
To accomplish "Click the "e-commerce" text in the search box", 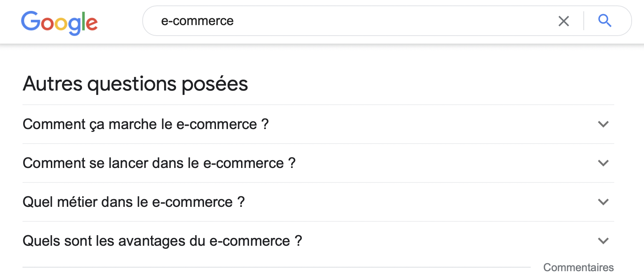I will click(197, 21).
